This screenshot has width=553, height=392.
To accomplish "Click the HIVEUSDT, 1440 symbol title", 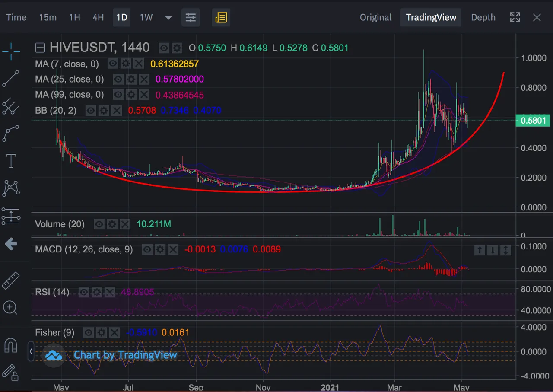I will [99, 47].
